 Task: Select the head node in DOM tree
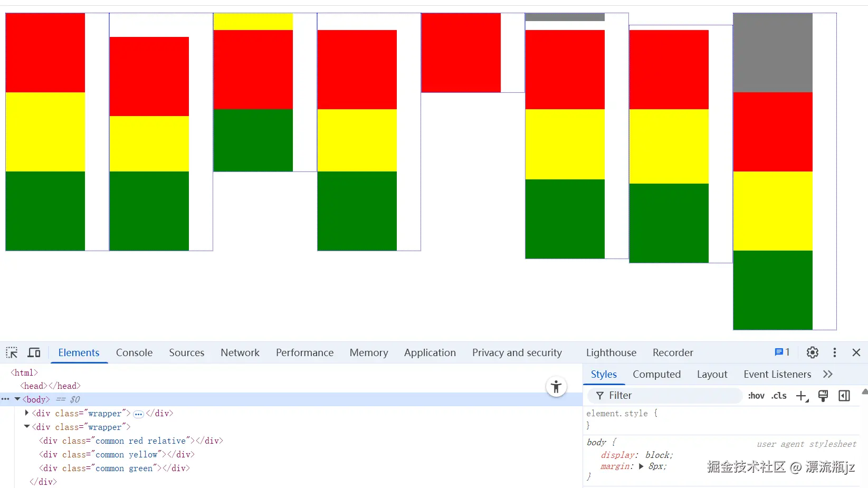point(50,386)
